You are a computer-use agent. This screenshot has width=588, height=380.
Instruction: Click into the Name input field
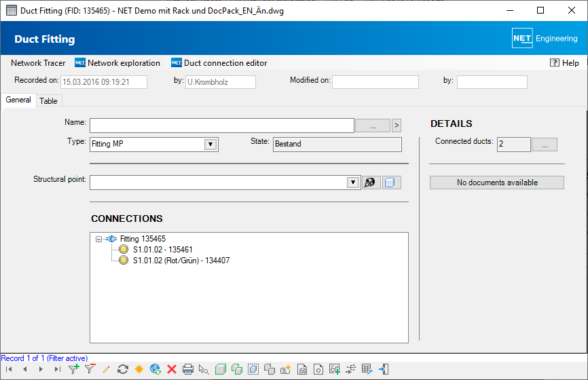pyautogui.click(x=221, y=126)
